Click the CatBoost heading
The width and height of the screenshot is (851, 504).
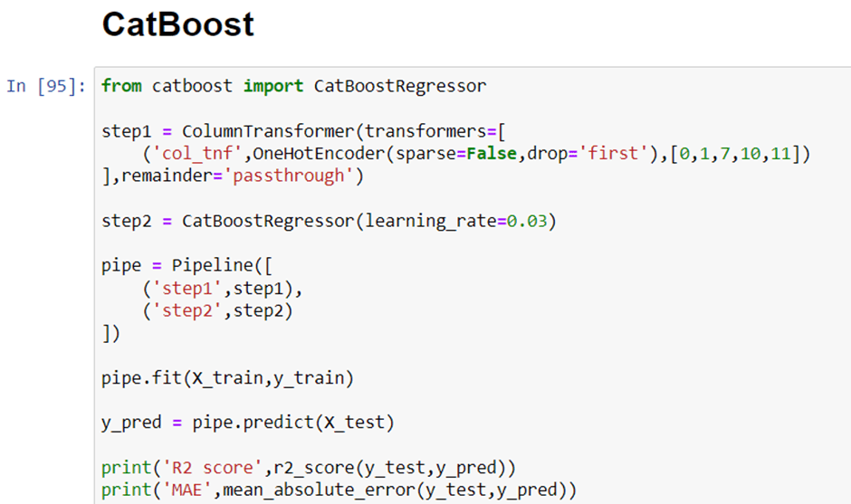tap(178, 24)
